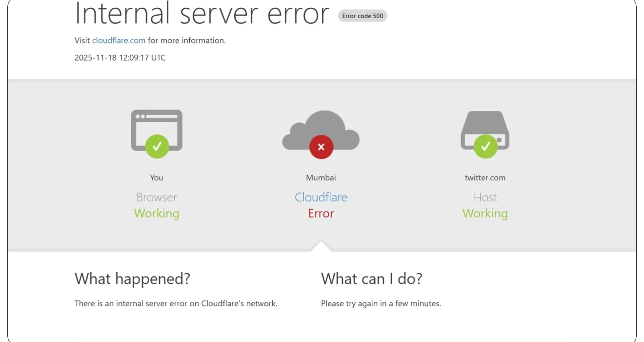Click the What happened? heading

pos(132,279)
